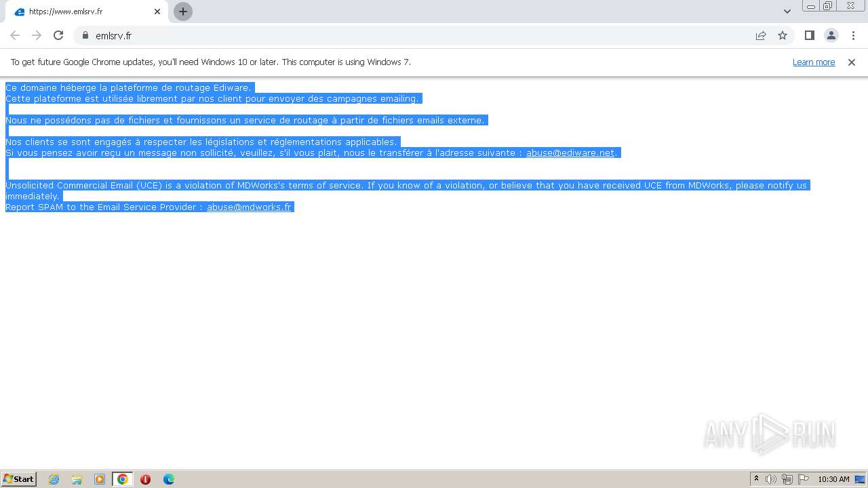The height and width of the screenshot is (488, 868).
Task: Show hidden system tray icons
Action: pyautogui.click(x=756, y=479)
